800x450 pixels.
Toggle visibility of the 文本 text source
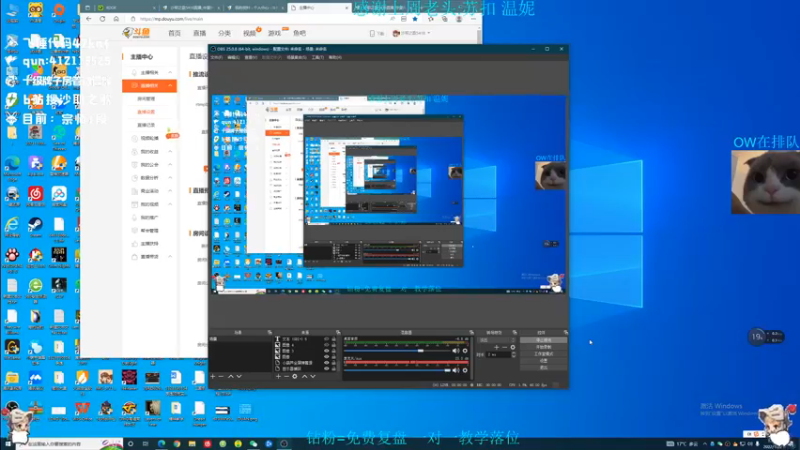tap(327, 339)
